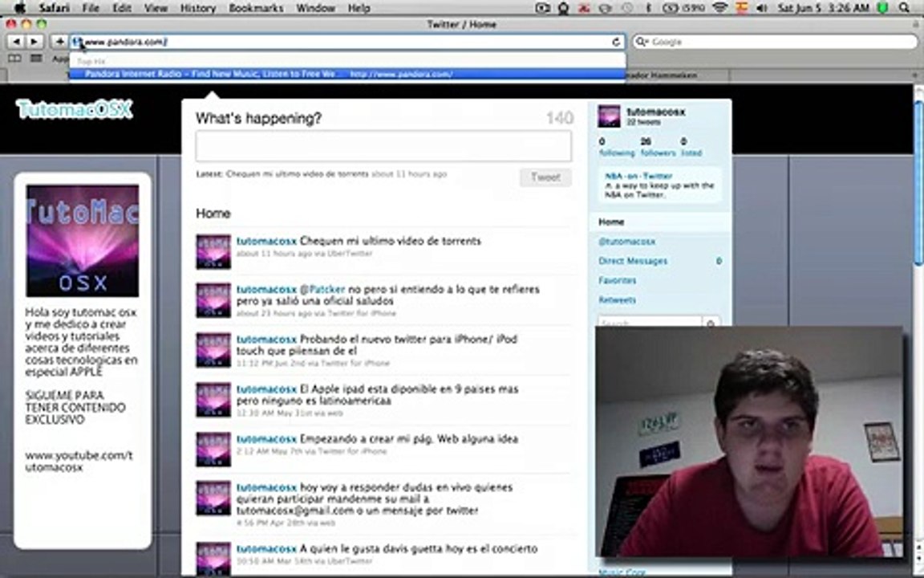Screen dimensions: 924x578
Task: Click inside the 'What's happening?' text box
Action: [x=383, y=145]
